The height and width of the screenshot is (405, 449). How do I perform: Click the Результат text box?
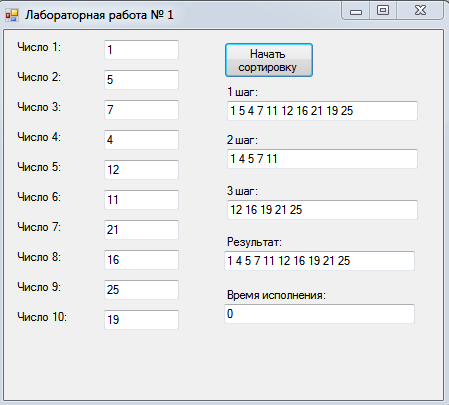point(319,261)
